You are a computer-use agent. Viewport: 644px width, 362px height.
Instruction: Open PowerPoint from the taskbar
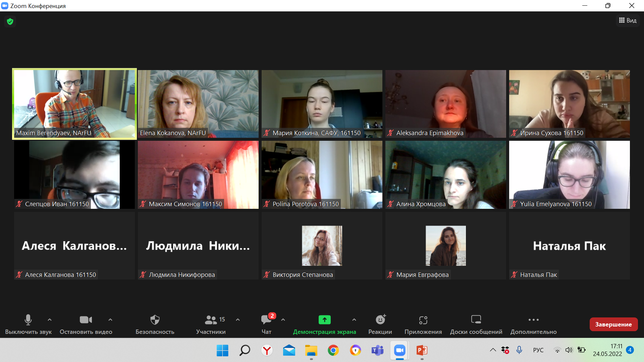coord(422,351)
